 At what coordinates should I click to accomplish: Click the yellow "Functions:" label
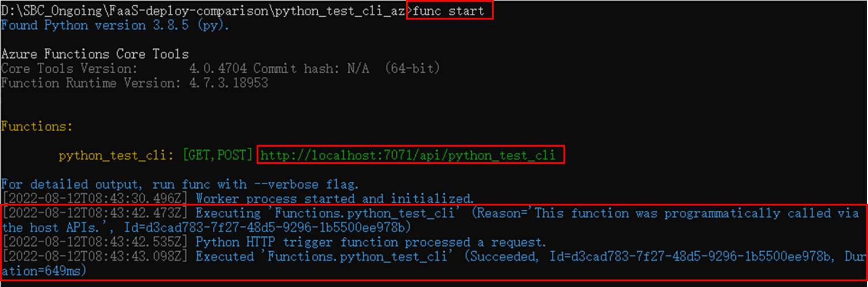[37, 126]
